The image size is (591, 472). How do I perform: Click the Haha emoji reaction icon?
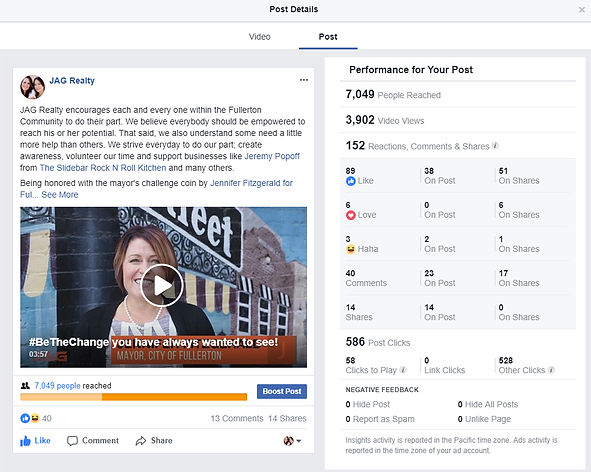click(351, 249)
